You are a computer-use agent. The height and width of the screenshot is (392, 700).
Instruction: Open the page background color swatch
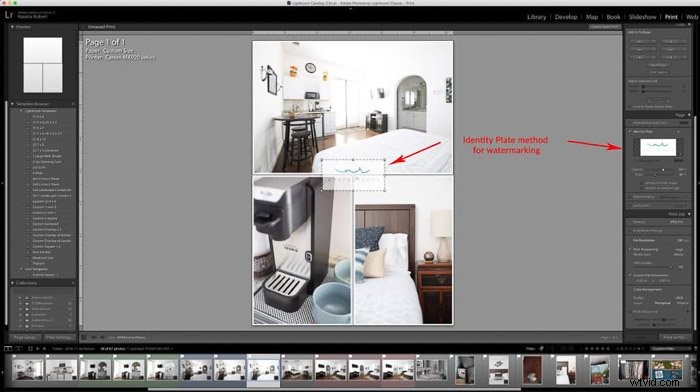point(683,123)
